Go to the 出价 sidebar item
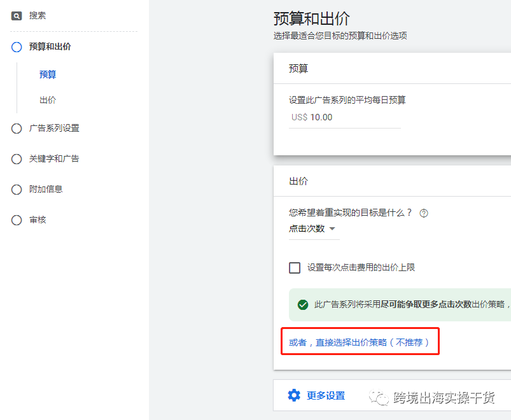 [47, 99]
